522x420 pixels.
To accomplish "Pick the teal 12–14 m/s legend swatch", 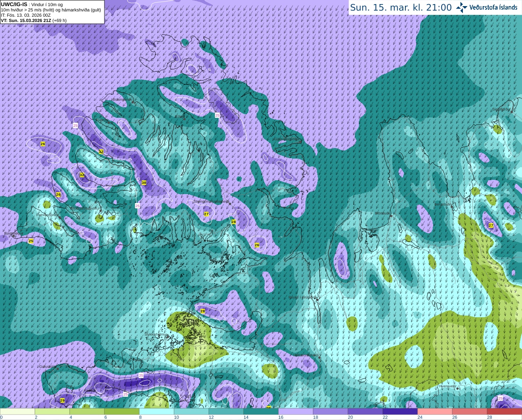I will (x=226, y=411).
